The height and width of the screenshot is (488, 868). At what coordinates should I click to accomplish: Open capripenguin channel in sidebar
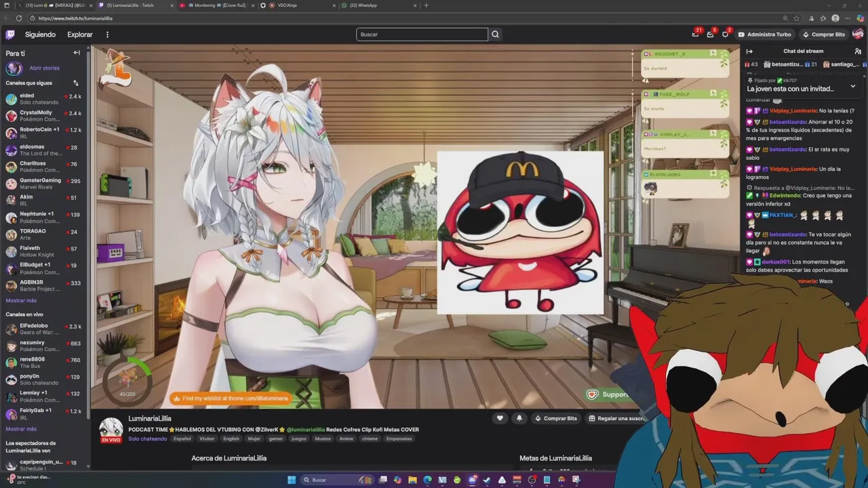pos(43,465)
